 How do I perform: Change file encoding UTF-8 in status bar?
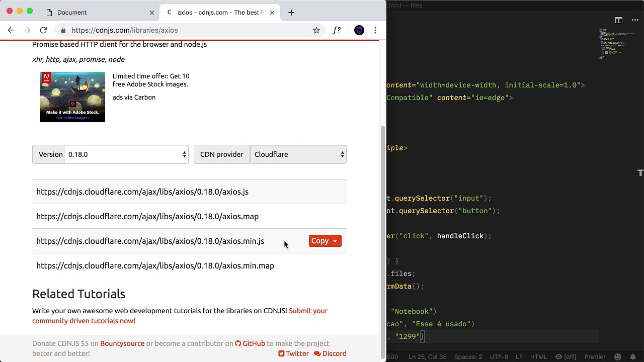coord(499,357)
